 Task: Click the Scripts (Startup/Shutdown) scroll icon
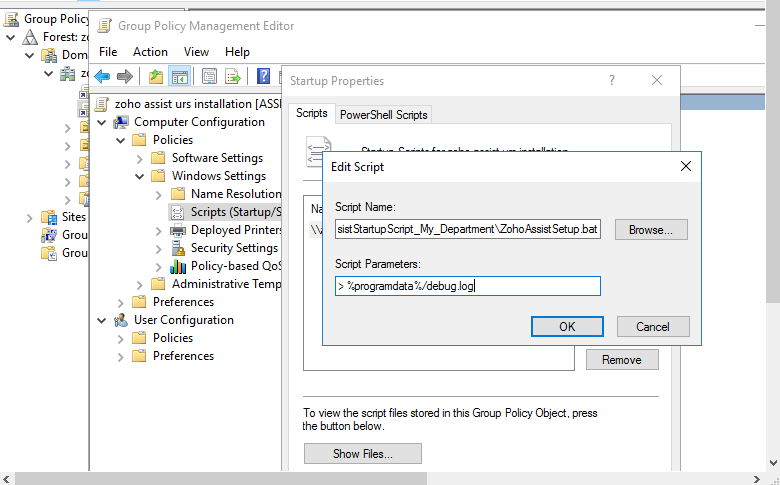pos(178,212)
